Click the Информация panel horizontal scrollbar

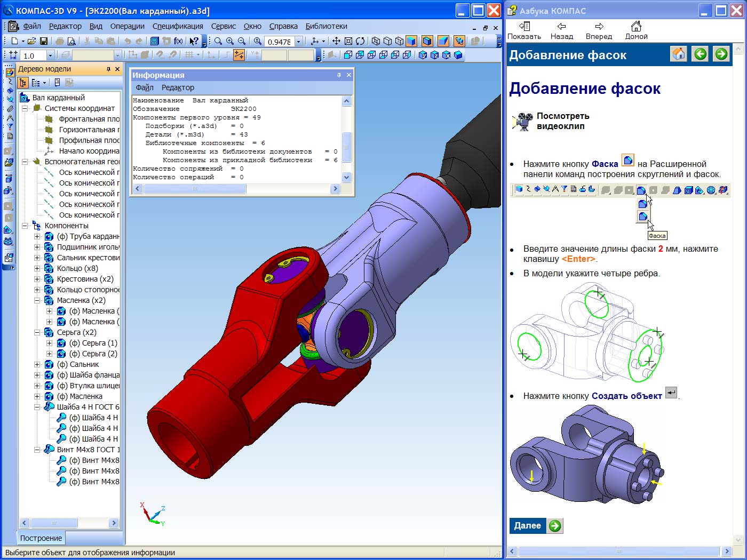pos(195,189)
